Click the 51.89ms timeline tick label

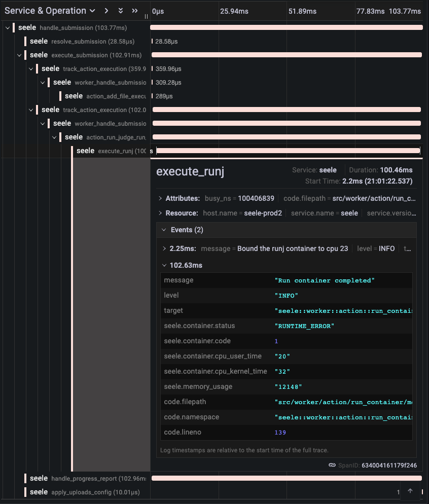click(302, 11)
